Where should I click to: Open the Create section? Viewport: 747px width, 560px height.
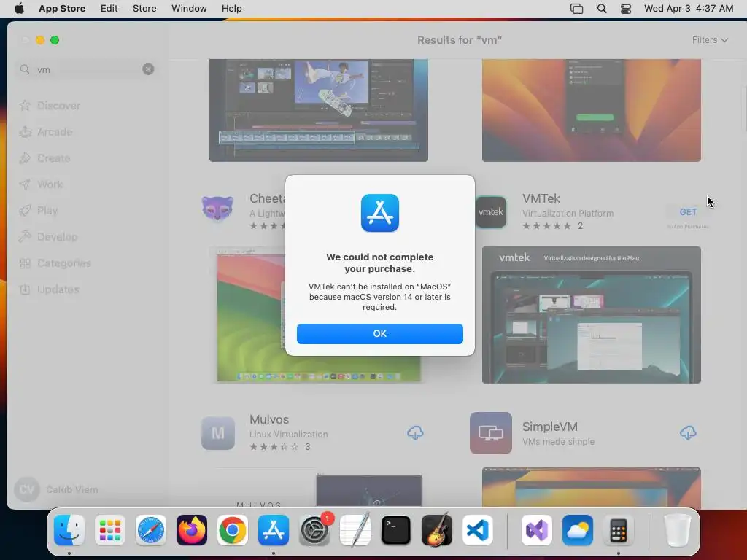pyautogui.click(x=44, y=158)
